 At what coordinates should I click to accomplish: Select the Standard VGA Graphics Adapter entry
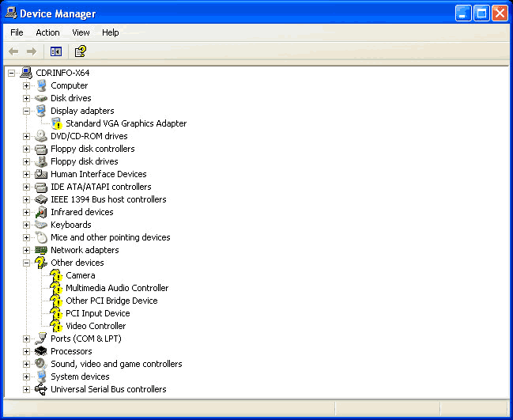[x=126, y=123]
